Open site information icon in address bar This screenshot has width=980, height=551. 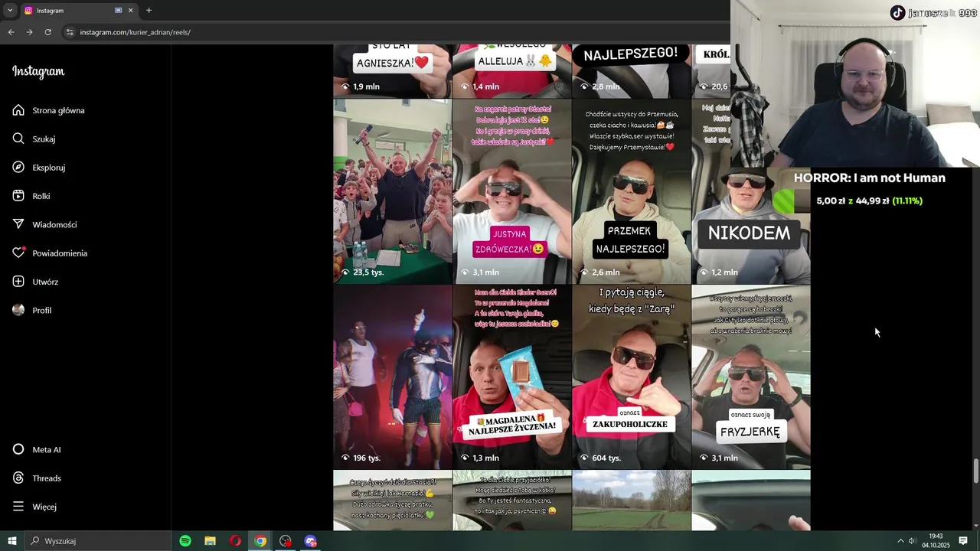tap(70, 32)
